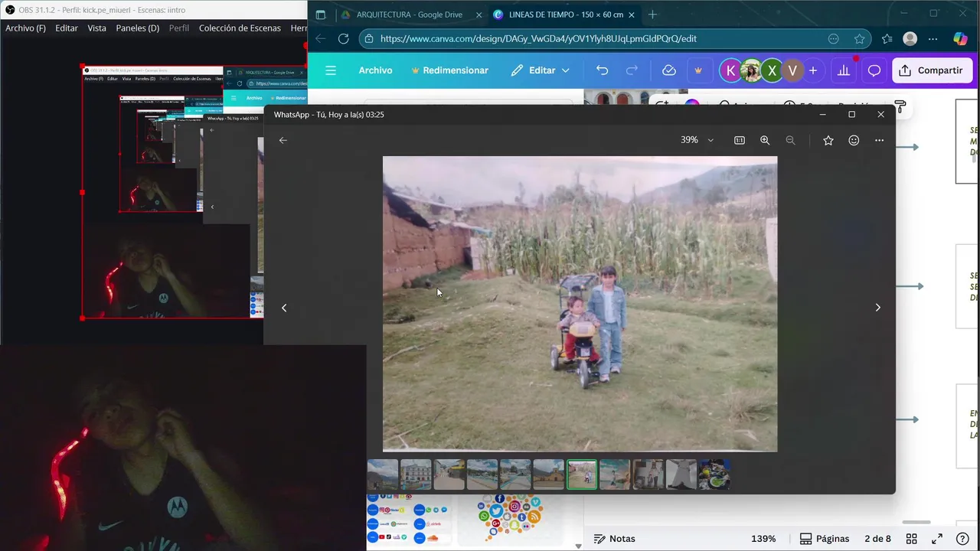Switch to LINEAS DE TIEMPO Canva tab
Viewport: 980px width, 551px height.
(x=564, y=15)
